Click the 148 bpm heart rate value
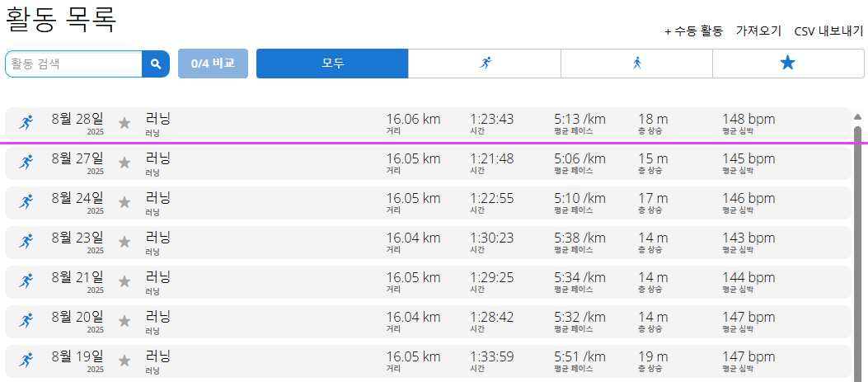 (749, 119)
